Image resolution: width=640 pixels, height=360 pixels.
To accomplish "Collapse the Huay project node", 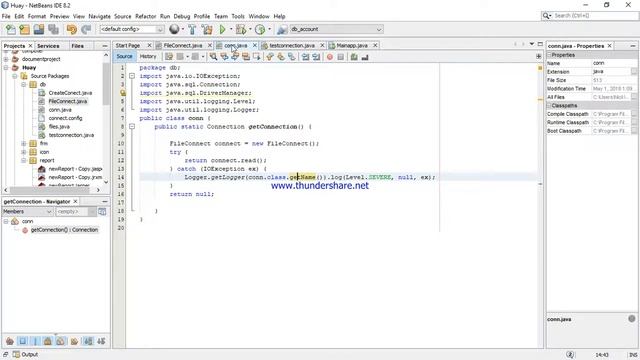I will coord(6,68).
